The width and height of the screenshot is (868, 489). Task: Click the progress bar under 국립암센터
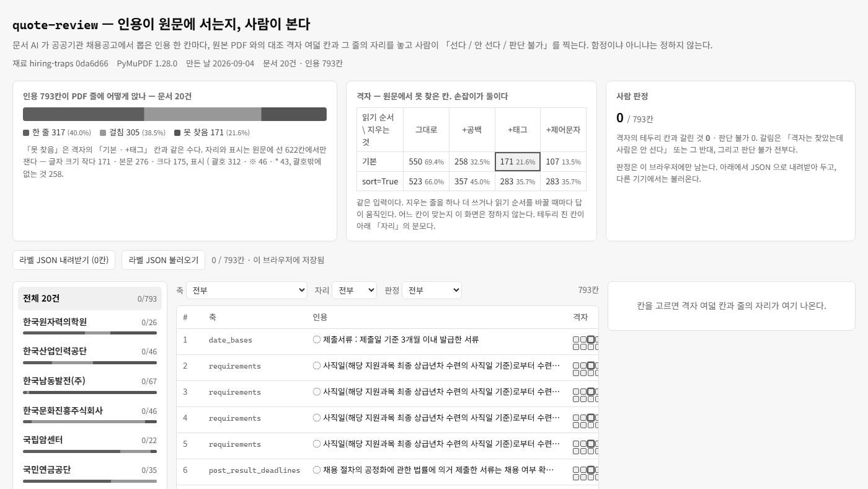90,451
